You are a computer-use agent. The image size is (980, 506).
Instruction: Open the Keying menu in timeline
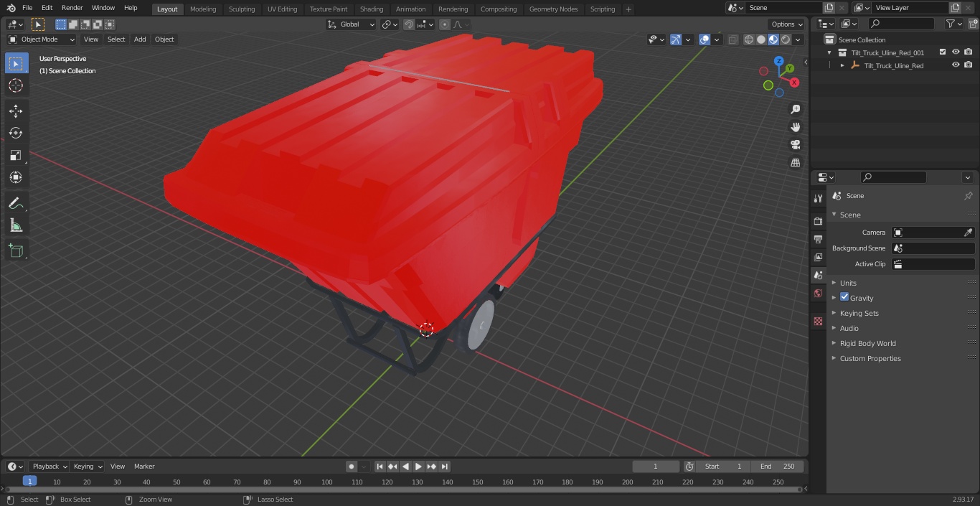(x=87, y=467)
